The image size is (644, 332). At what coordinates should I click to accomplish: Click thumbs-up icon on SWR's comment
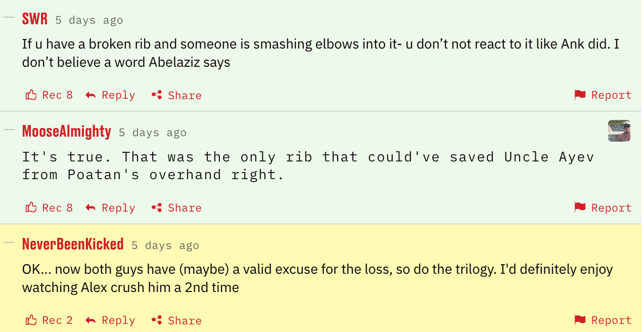(x=31, y=95)
